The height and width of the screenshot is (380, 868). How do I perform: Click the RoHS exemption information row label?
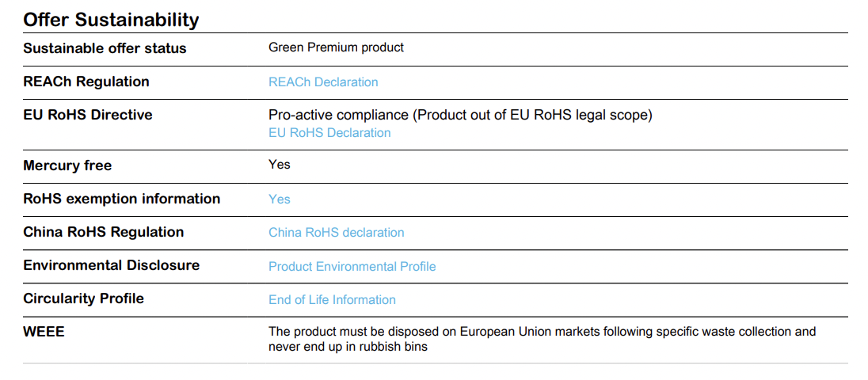coord(122,199)
